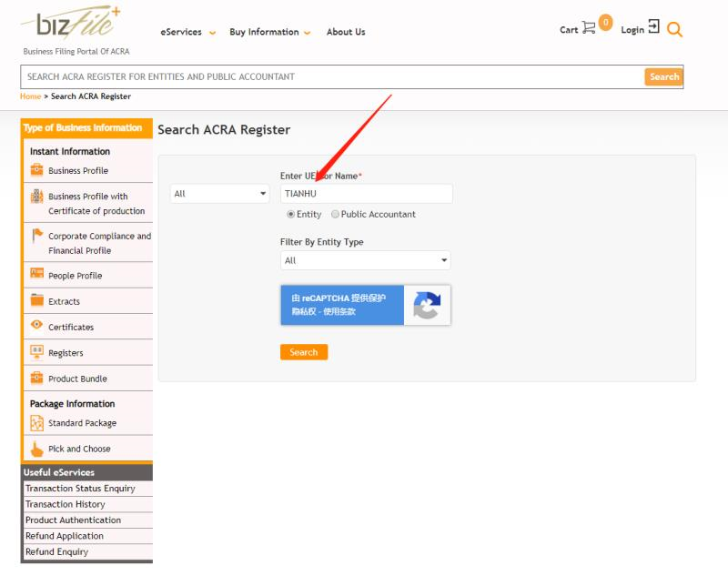Open Transaction History link
The image size is (728, 576).
pos(65,504)
